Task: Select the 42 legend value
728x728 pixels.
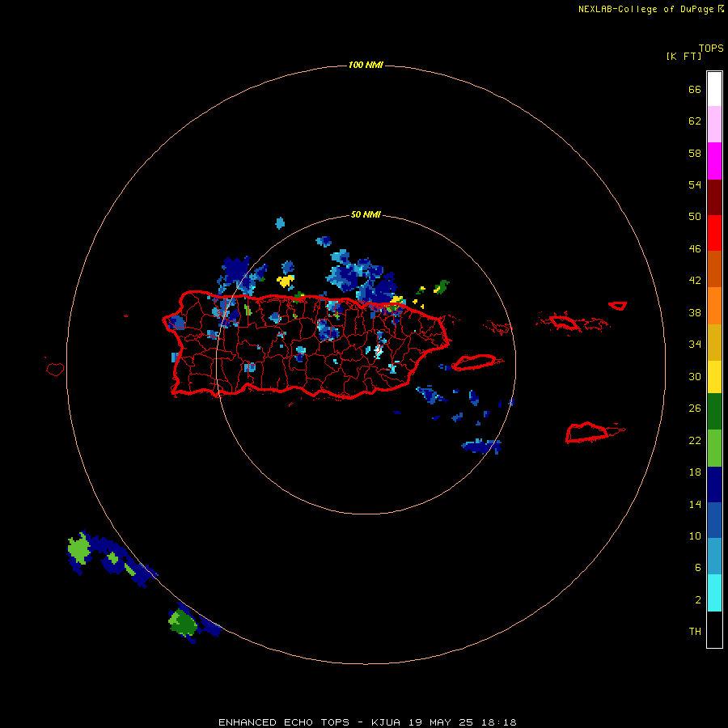Action: [695, 281]
